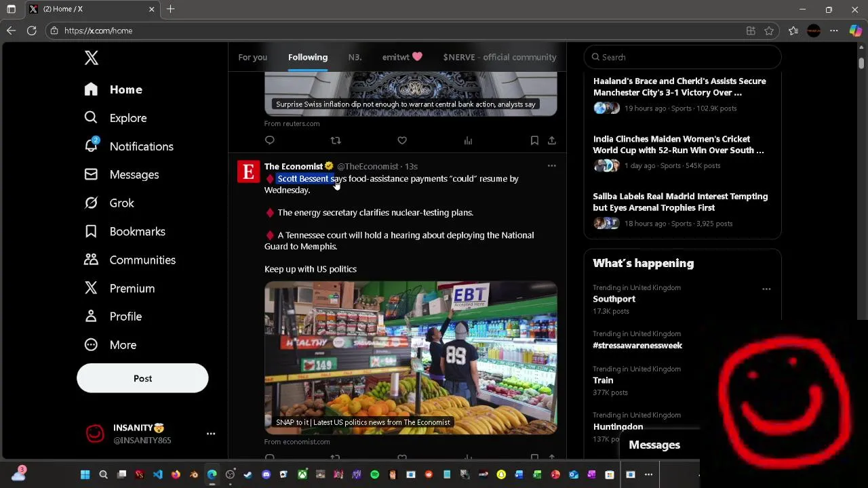
Task: Open the emitwt tab
Action: tap(402, 57)
